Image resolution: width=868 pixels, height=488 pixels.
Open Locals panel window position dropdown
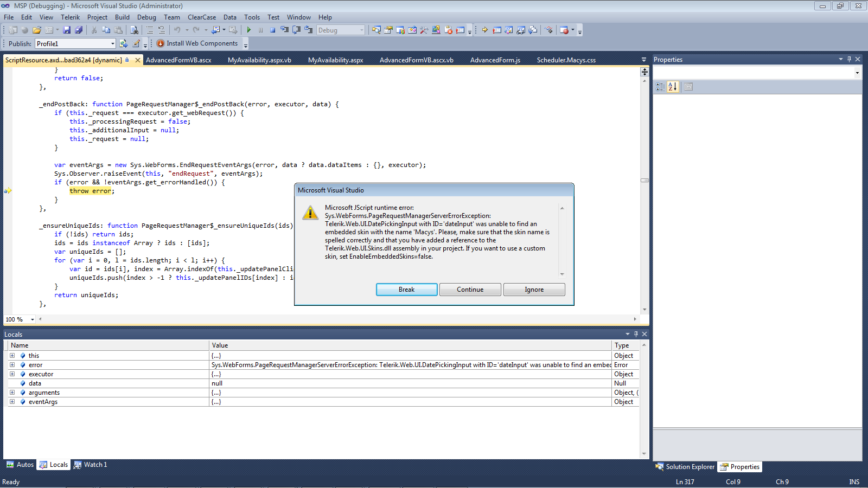click(x=628, y=334)
